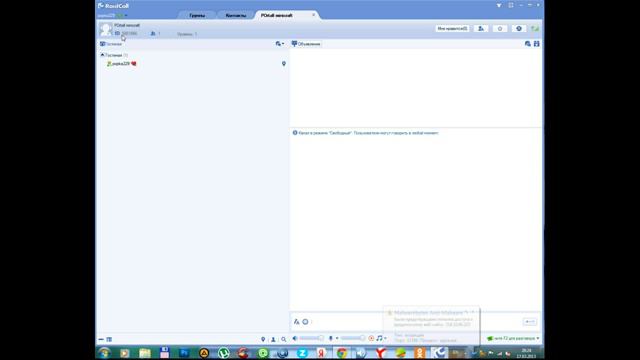
Task: Switch to the Контакты tab
Action: pos(236,16)
